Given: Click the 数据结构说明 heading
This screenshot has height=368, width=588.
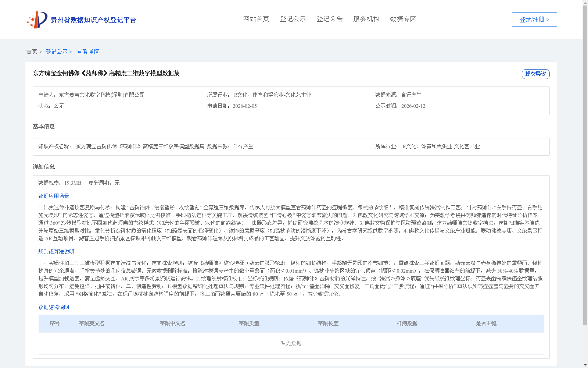Looking at the screenshot, I should click(x=54, y=307).
